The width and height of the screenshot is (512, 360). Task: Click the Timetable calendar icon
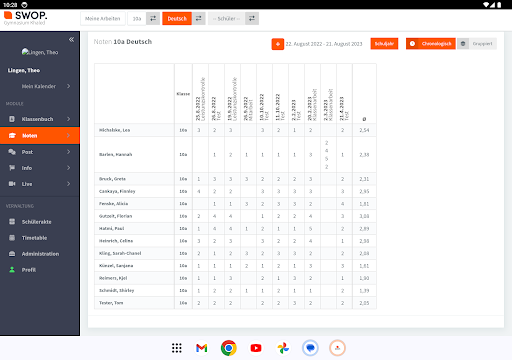point(12,238)
